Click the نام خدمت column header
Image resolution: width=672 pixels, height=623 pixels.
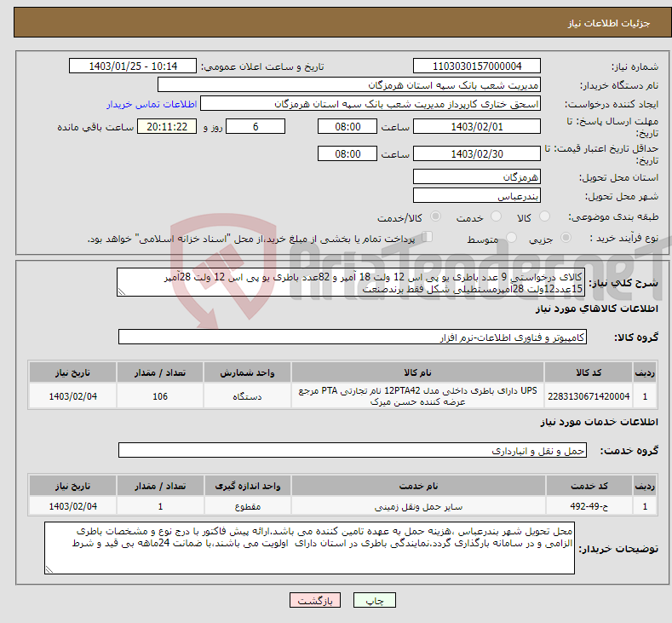click(x=418, y=486)
